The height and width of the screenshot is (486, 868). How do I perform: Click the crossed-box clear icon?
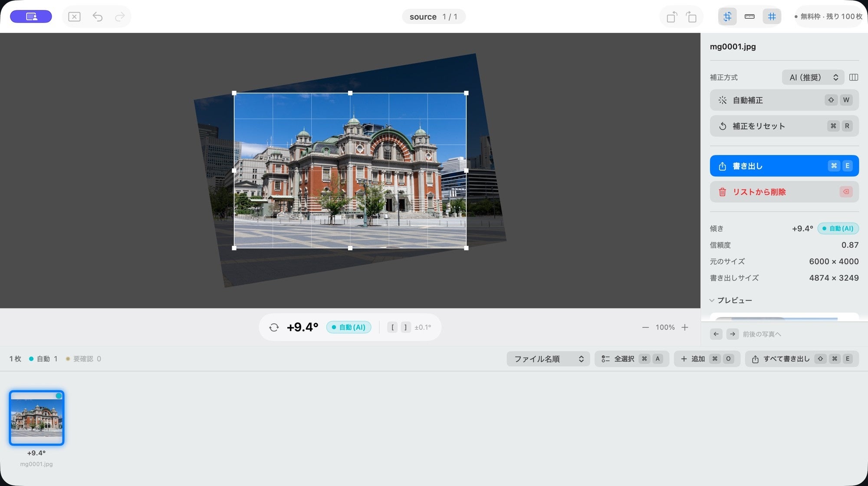pos(75,17)
